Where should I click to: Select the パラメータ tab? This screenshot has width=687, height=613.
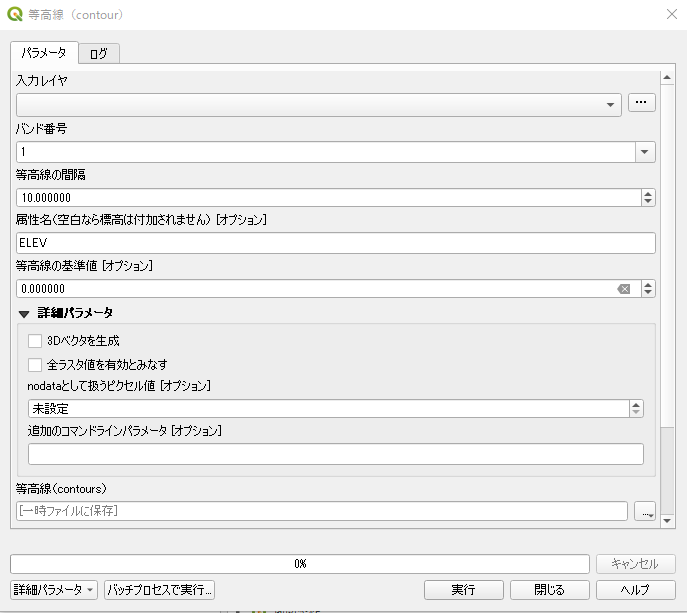(44, 52)
